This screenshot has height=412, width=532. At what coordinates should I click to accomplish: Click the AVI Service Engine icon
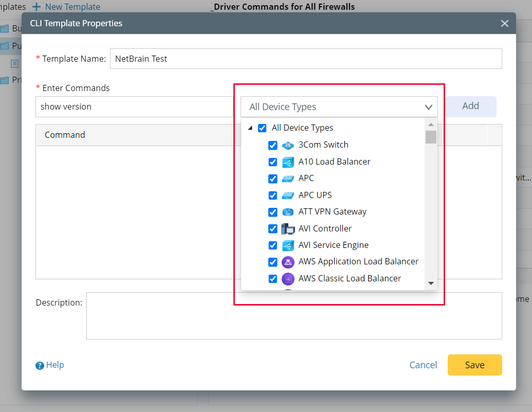pyautogui.click(x=288, y=245)
